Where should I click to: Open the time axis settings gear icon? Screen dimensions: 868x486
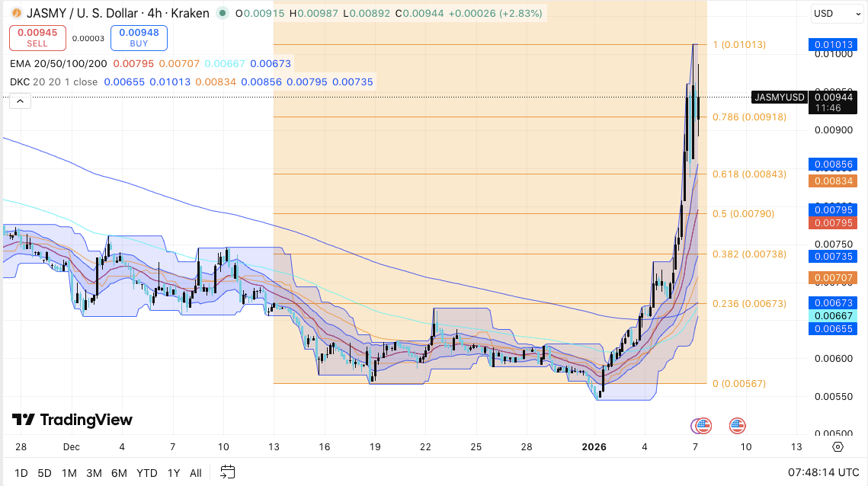pos(836,447)
